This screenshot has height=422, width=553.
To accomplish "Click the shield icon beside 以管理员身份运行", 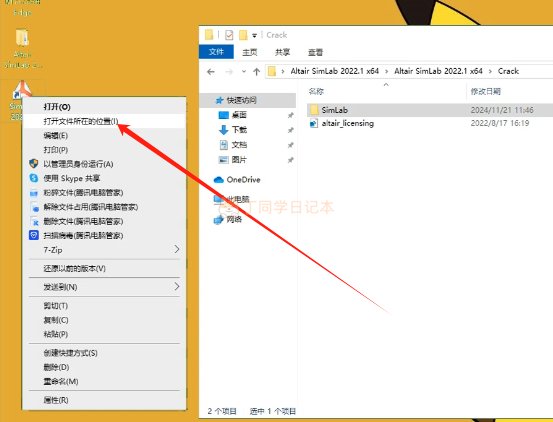I will (x=34, y=164).
